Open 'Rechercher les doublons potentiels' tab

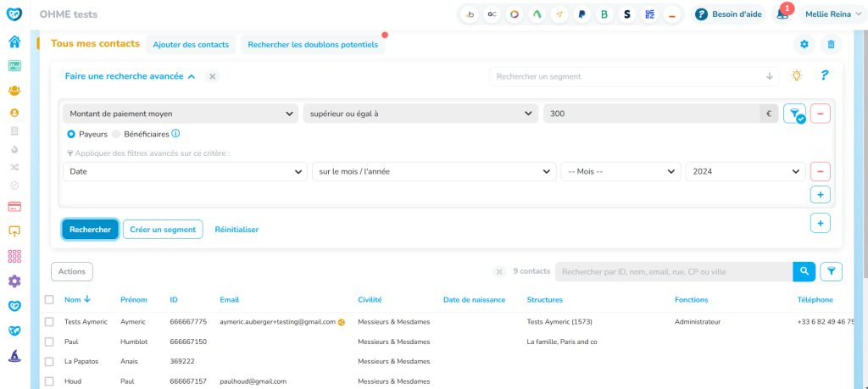coord(313,45)
